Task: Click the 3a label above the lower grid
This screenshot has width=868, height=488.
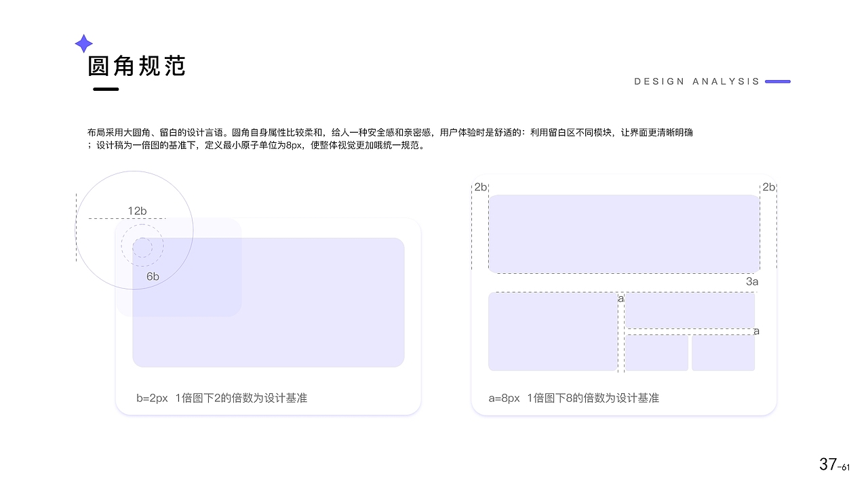Action: 753,281
